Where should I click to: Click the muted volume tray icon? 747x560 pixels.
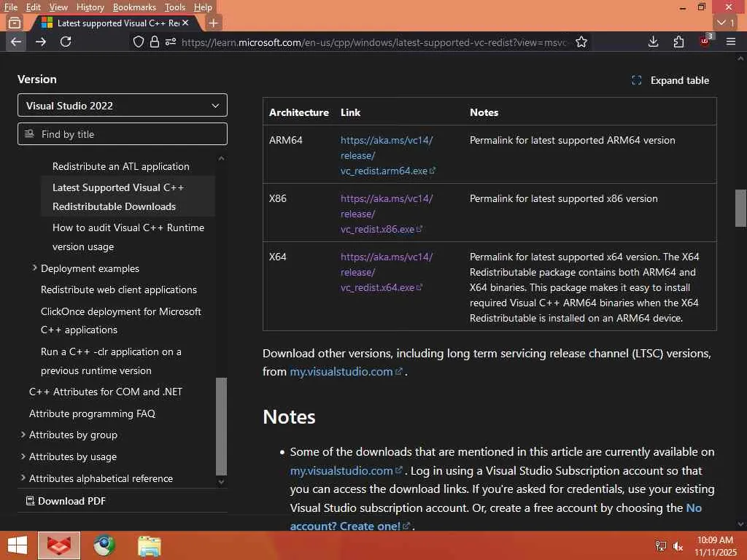(x=678, y=545)
